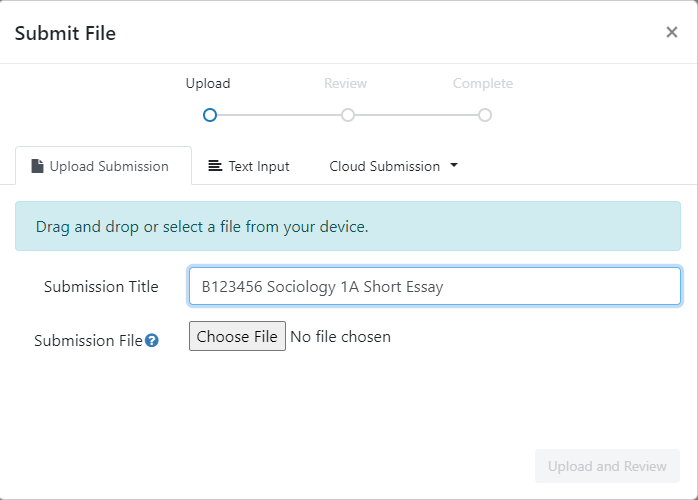
Task: Click the drag and drop info banner
Action: coord(348,226)
